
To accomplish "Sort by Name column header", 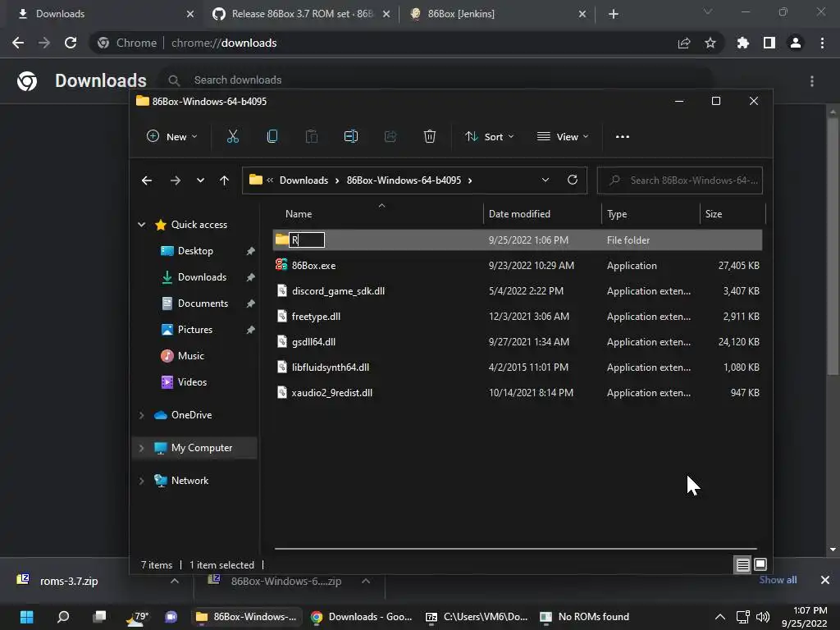I will 299,214.
